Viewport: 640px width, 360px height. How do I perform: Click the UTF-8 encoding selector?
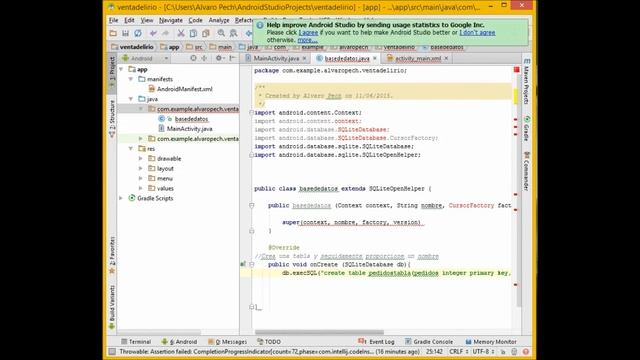[483, 351]
